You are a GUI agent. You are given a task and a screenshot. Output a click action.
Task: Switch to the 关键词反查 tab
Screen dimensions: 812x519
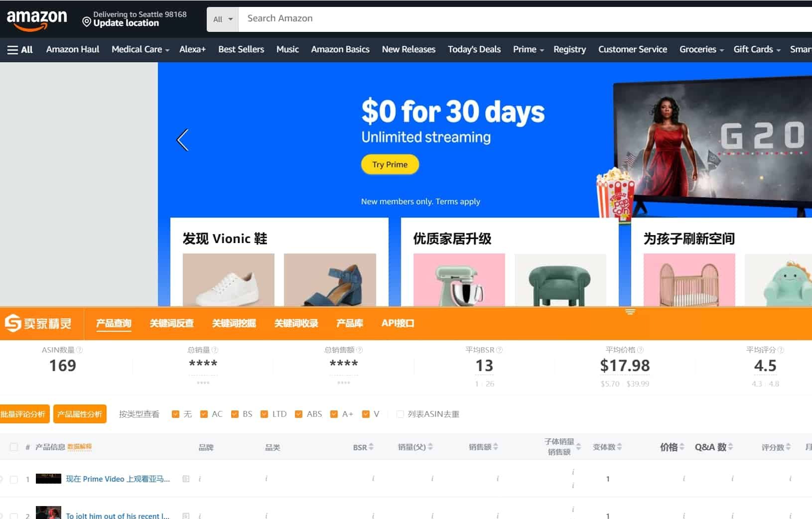(172, 323)
